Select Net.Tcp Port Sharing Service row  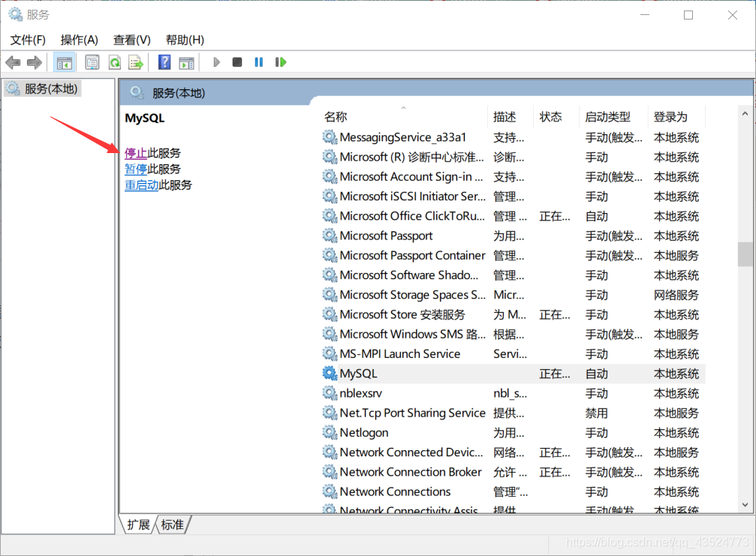click(513, 413)
